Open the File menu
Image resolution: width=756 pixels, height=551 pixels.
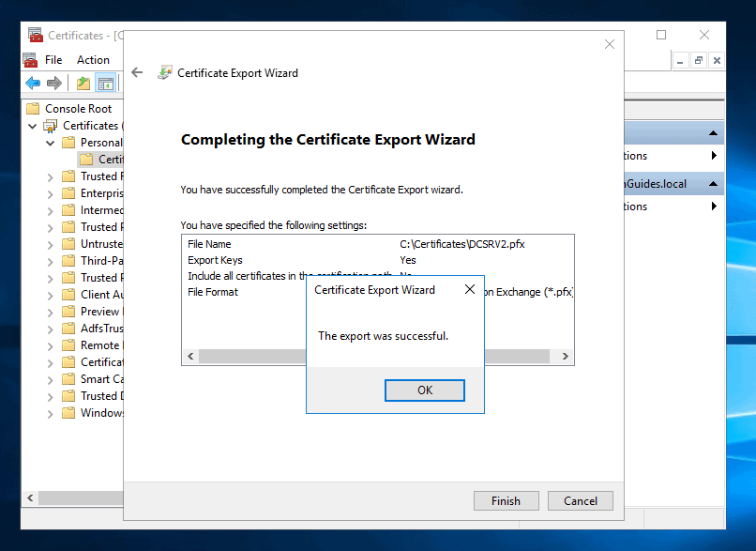click(x=52, y=59)
